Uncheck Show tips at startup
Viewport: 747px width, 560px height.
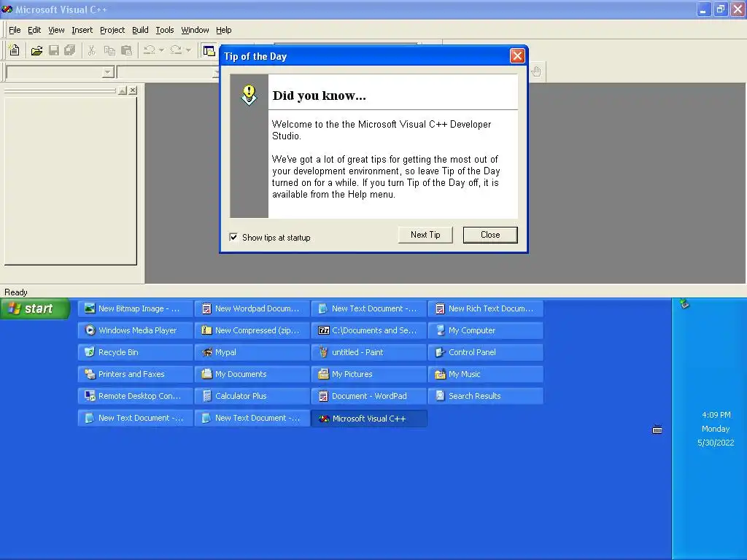pyautogui.click(x=233, y=237)
